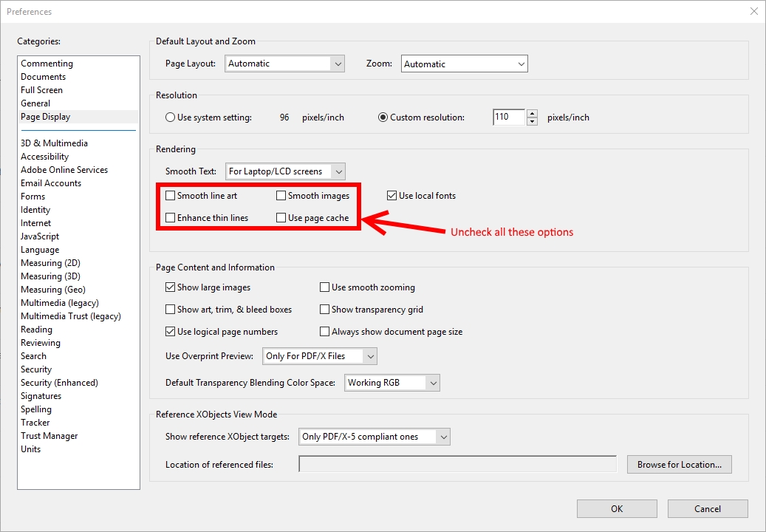
Task: Open the Identity category
Action: [35, 210]
